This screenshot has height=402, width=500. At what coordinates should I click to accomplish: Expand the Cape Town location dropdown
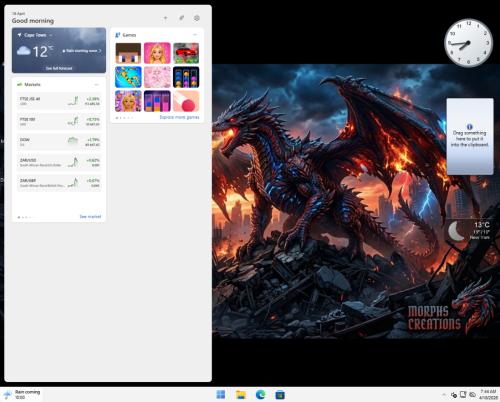click(x=51, y=35)
